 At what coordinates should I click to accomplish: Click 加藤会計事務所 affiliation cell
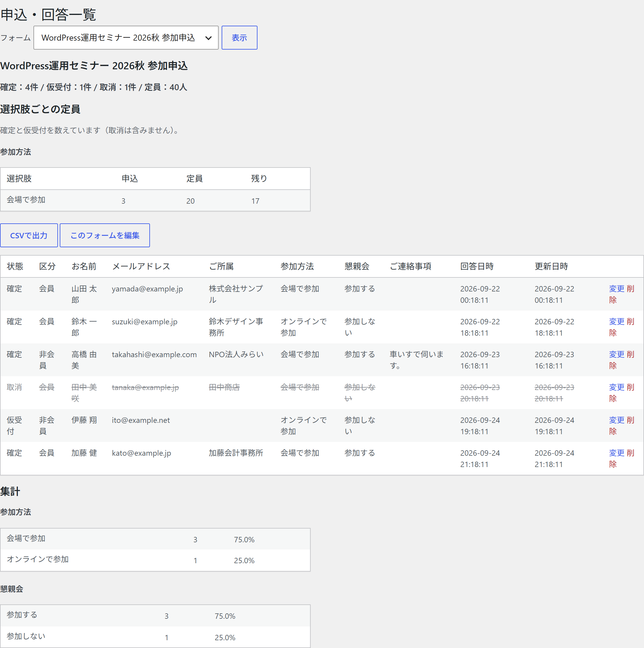236,453
